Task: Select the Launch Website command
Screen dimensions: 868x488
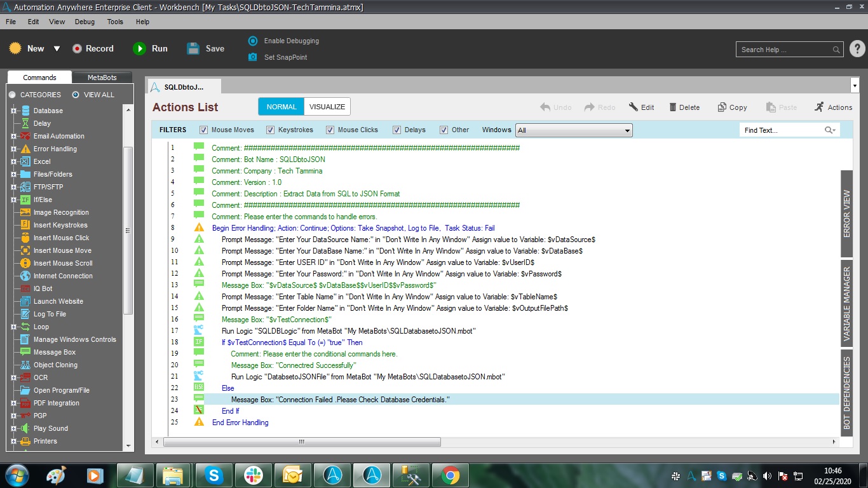Action: (x=58, y=301)
